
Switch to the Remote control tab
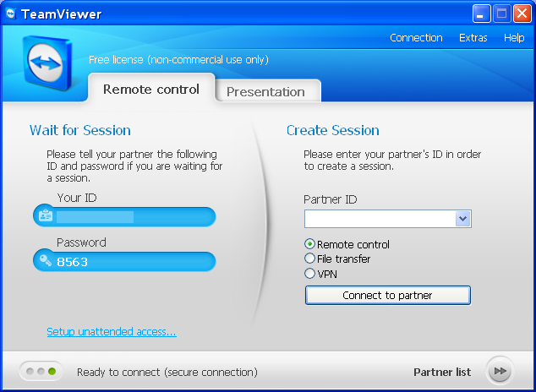point(151,89)
